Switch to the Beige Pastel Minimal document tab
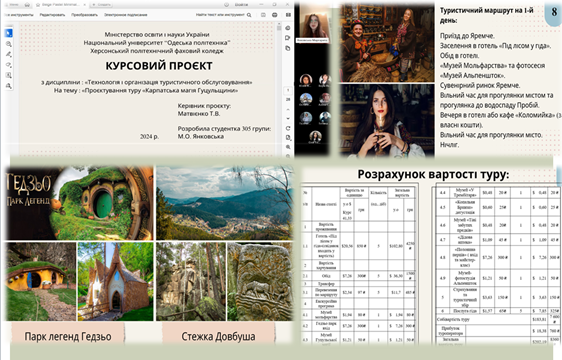Image resolution: width=562 pixels, height=360 pixels. pyautogui.click(x=61, y=5)
